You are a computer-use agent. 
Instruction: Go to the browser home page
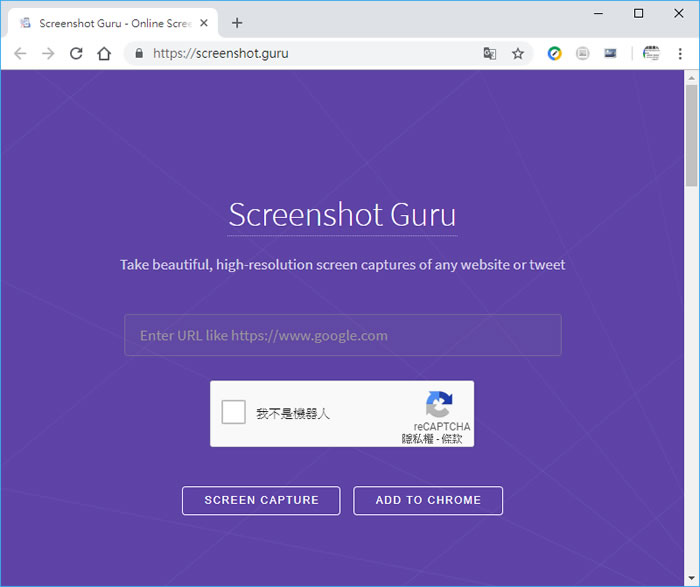click(x=104, y=54)
